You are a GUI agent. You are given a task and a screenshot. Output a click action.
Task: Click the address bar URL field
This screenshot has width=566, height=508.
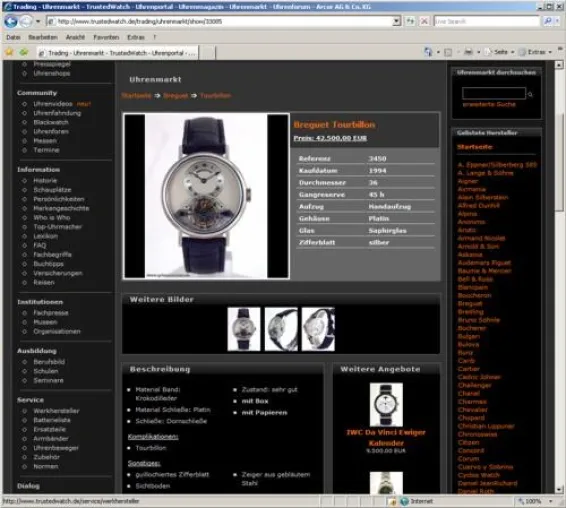point(219,22)
